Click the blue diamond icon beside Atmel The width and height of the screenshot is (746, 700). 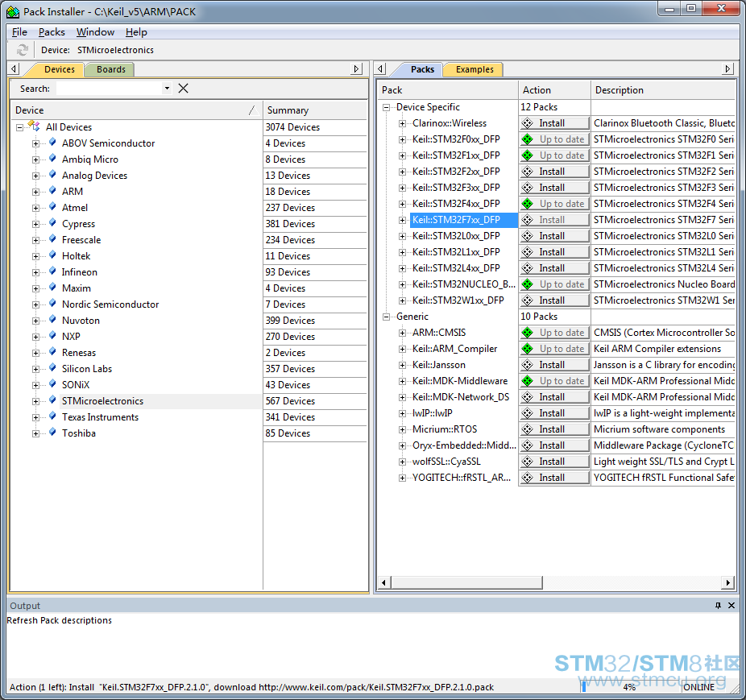[x=52, y=207]
